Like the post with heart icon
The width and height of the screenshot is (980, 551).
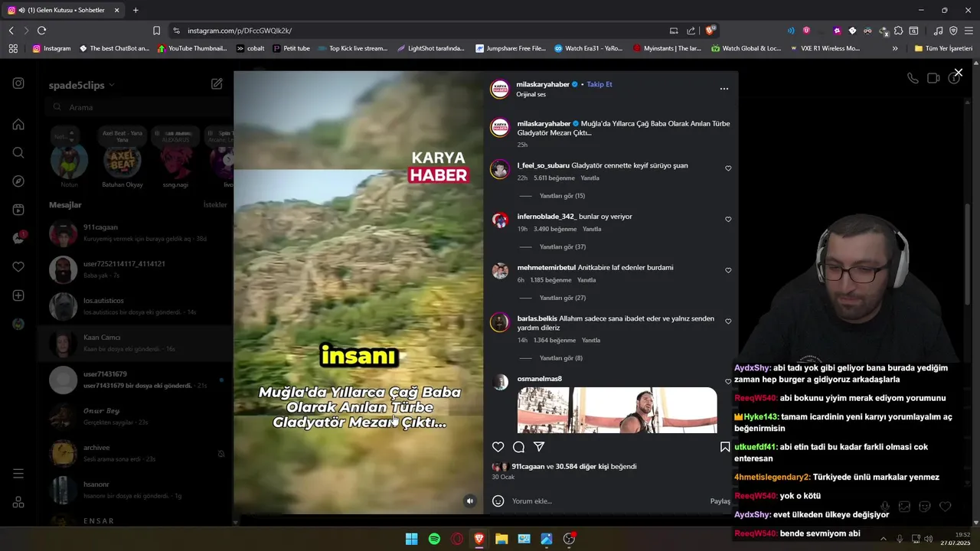[x=498, y=447]
